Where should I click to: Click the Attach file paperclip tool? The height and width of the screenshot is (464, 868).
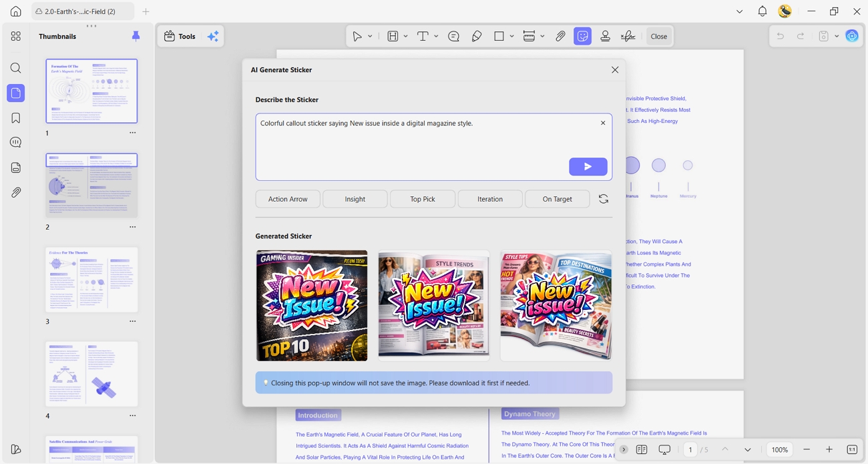pyautogui.click(x=560, y=36)
